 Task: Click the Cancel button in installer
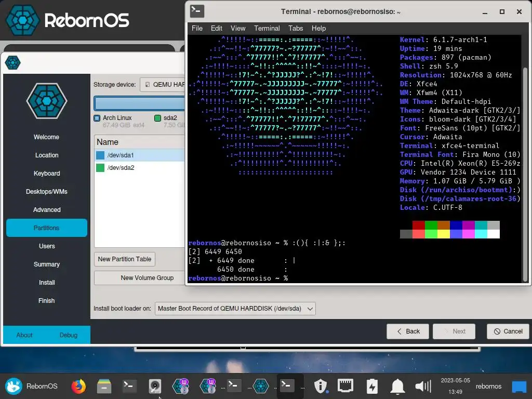coord(508,331)
